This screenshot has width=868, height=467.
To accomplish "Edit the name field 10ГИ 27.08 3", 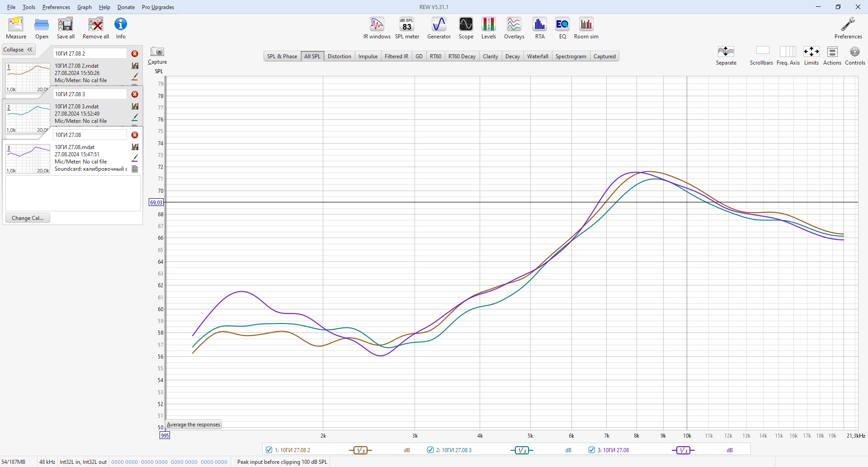I will [x=90, y=94].
